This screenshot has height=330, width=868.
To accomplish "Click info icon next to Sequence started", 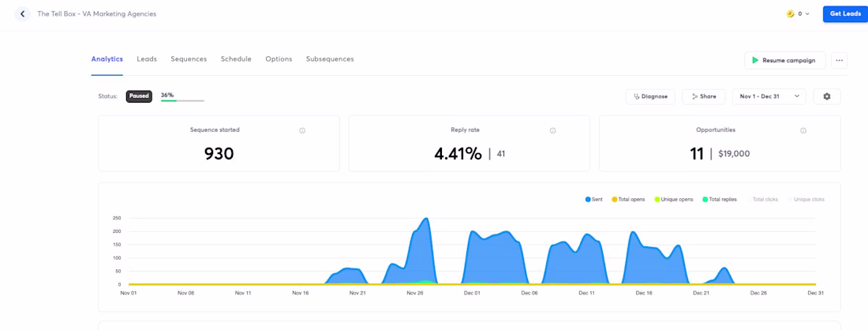I will 302,131.
